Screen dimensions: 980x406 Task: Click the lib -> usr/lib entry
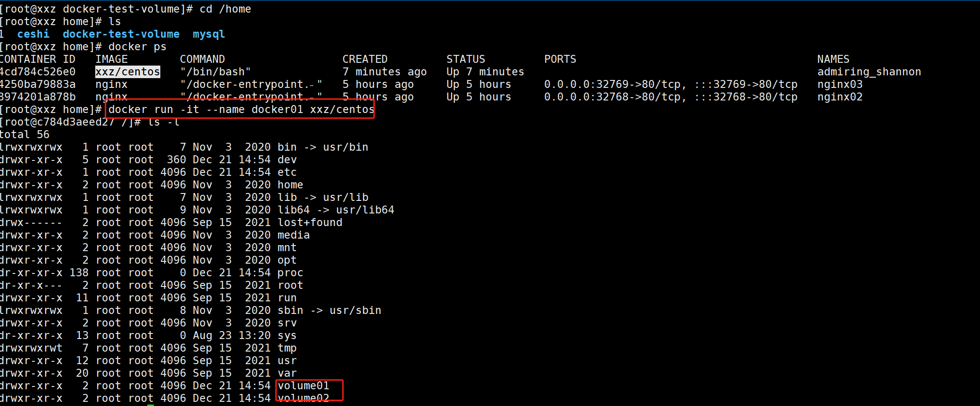point(322,197)
